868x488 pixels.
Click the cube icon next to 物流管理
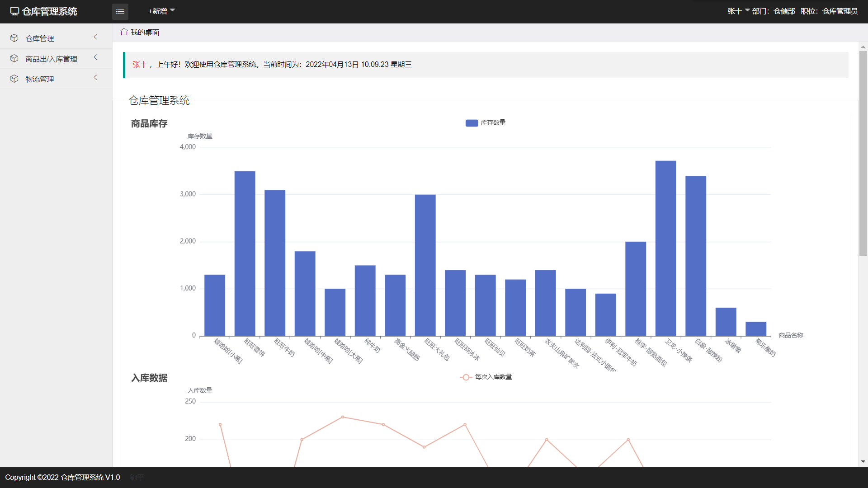tap(14, 79)
